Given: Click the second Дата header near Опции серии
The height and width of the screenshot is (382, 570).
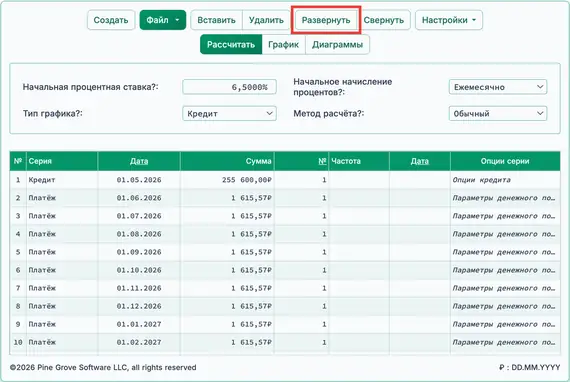Looking at the screenshot, I should 420,161.
